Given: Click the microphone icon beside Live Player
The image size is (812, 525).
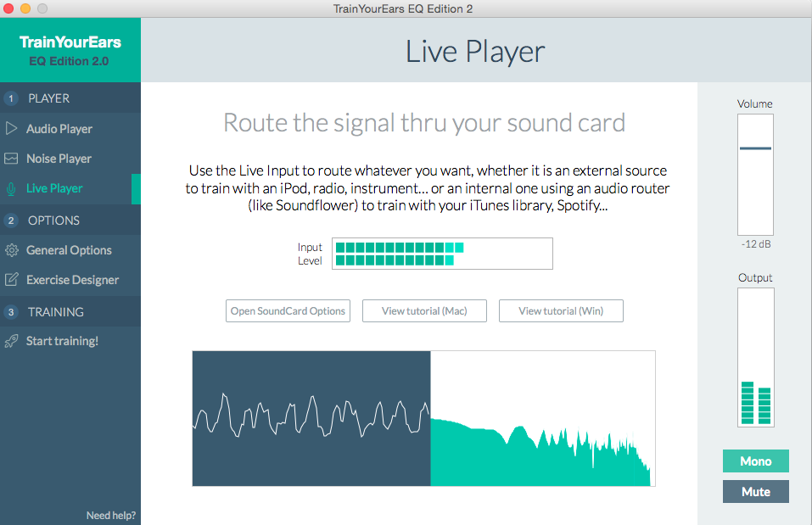Looking at the screenshot, I should coord(11,188).
